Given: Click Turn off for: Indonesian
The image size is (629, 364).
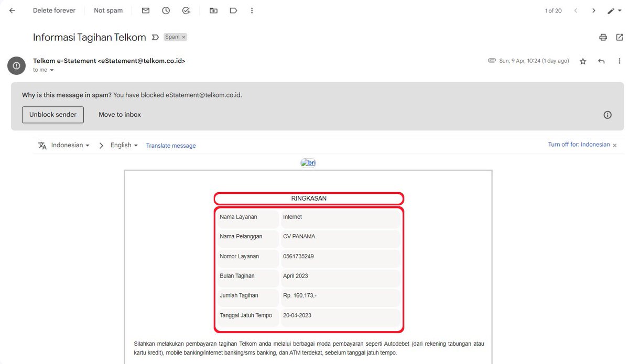Looking at the screenshot, I should click(x=579, y=145).
